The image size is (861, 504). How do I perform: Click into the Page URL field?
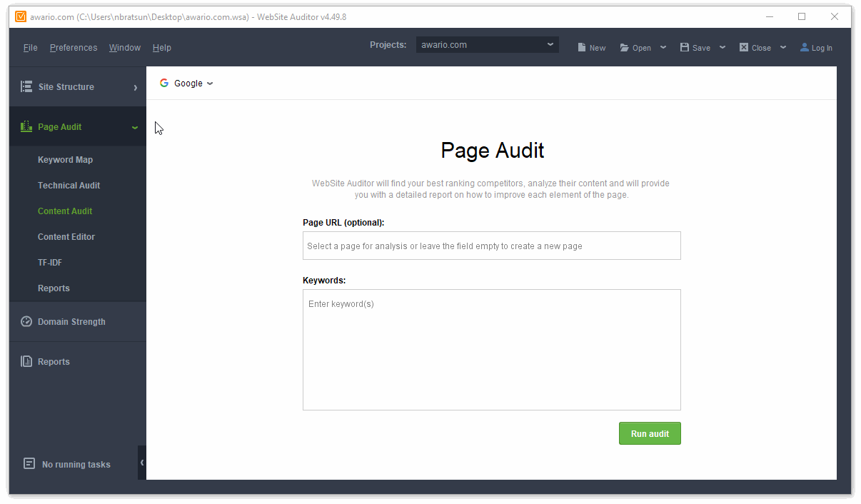[491, 246]
